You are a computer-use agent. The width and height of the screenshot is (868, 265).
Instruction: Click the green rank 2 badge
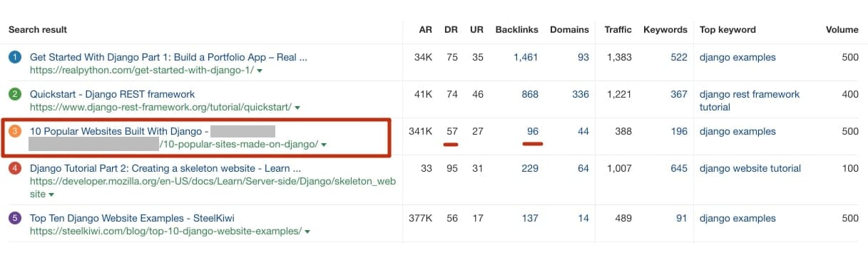[x=15, y=94]
